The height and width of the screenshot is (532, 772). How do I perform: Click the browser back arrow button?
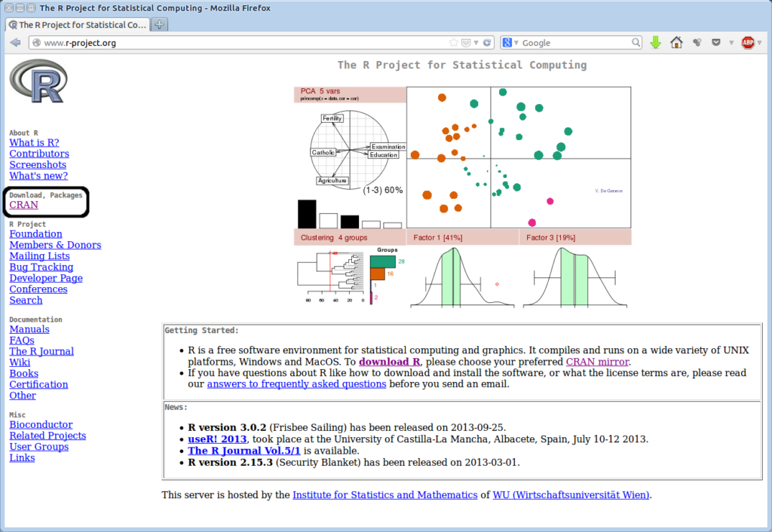coord(15,43)
